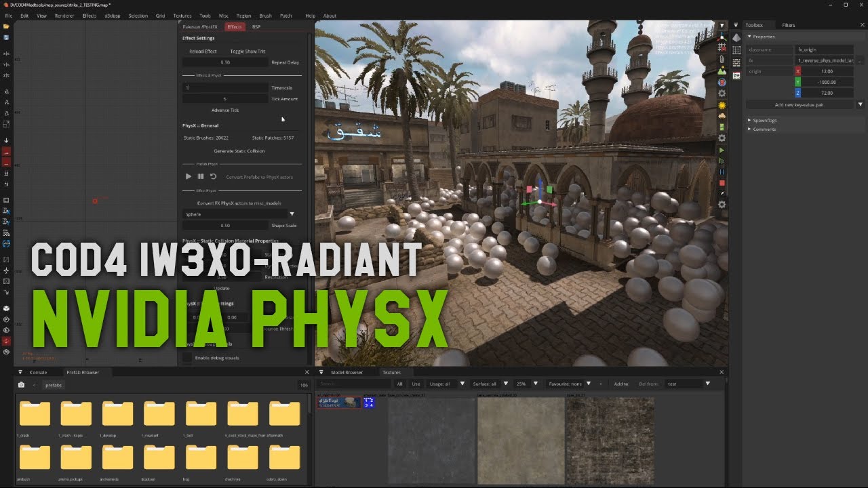Click the round number 8 icon

(x=722, y=82)
